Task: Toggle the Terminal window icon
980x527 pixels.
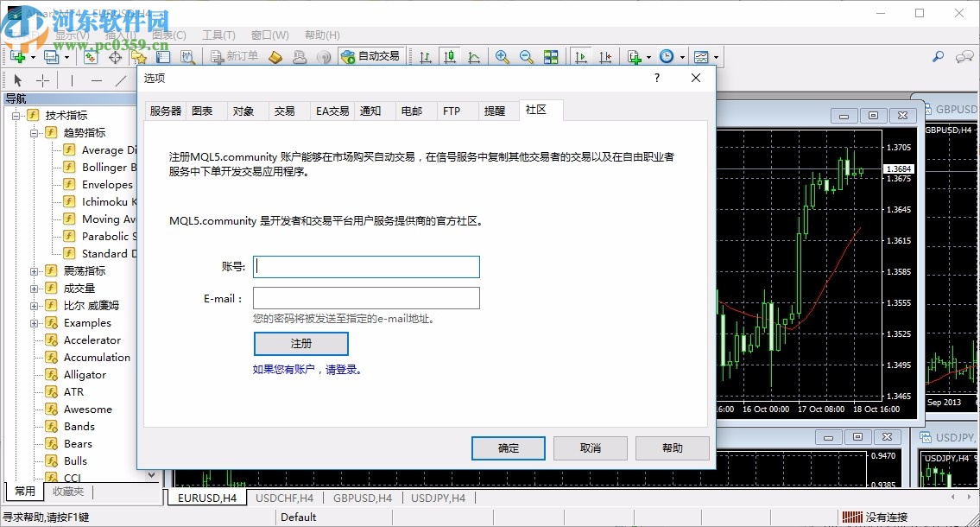Action: [x=163, y=57]
